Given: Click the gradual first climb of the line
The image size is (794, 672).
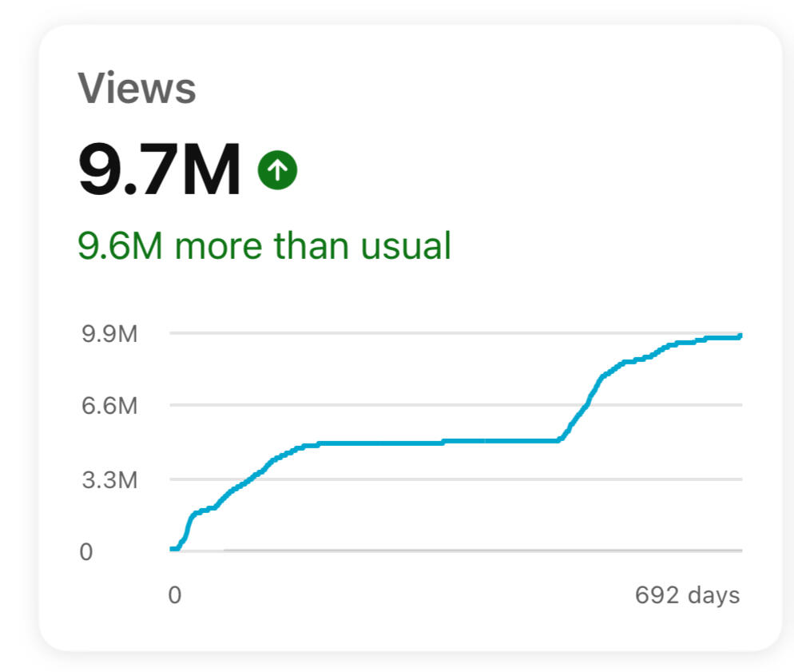Looking at the screenshot, I should pyautogui.click(x=248, y=481).
